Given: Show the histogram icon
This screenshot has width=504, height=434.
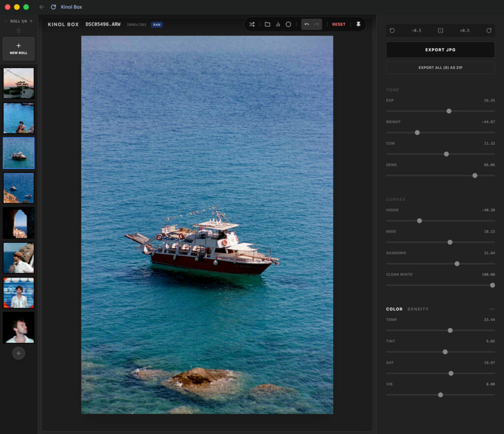Looking at the screenshot, I should point(278,24).
